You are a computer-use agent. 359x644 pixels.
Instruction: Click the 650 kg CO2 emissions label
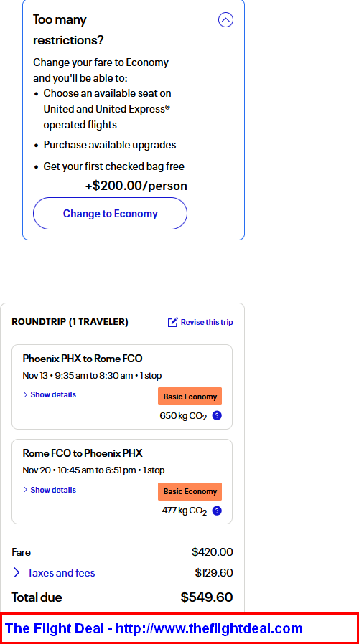(183, 416)
